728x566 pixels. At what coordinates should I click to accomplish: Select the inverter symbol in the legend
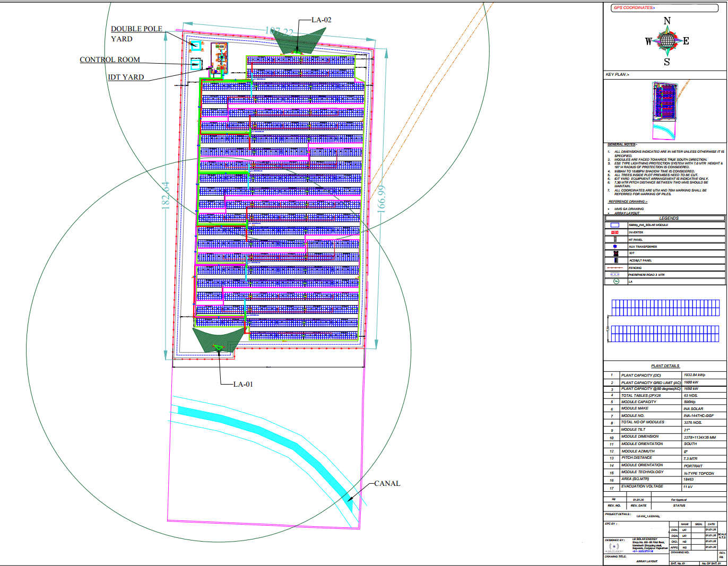point(615,232)
